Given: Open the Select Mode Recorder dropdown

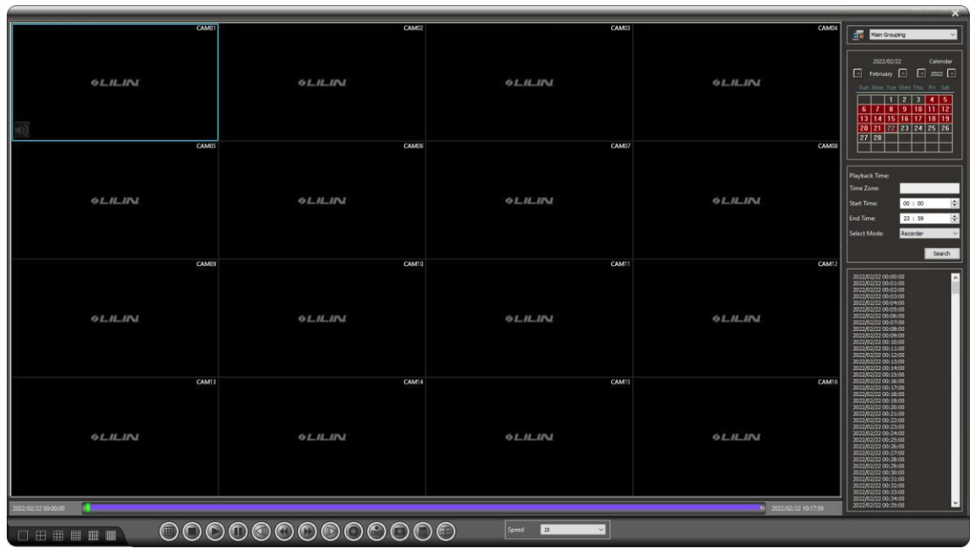Looking at the screenshot, I should pos(929,233).
